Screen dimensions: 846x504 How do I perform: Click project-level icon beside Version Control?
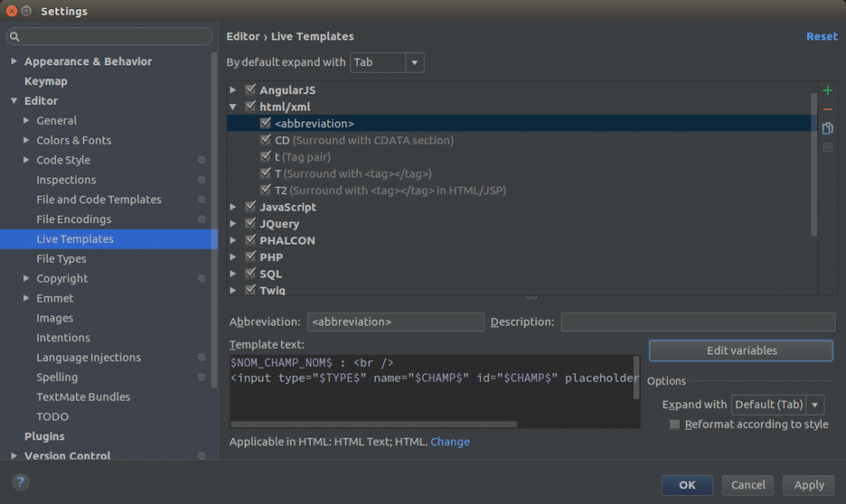tap(202, 456)
